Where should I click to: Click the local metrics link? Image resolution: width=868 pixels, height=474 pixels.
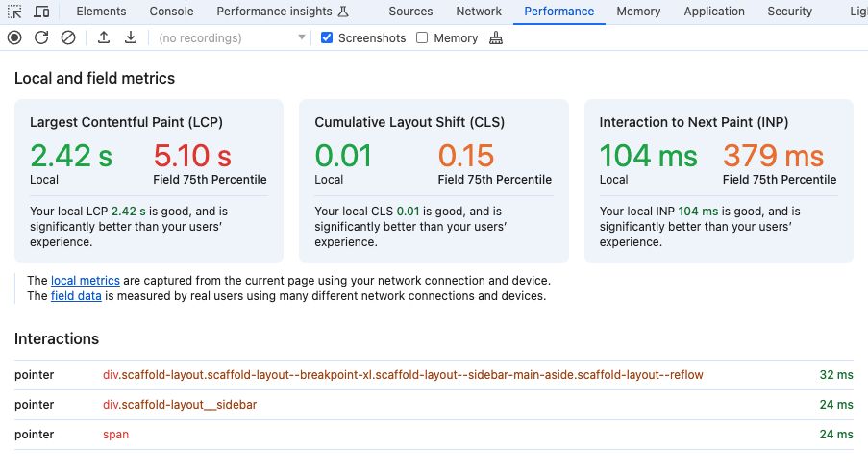[86, 280]
